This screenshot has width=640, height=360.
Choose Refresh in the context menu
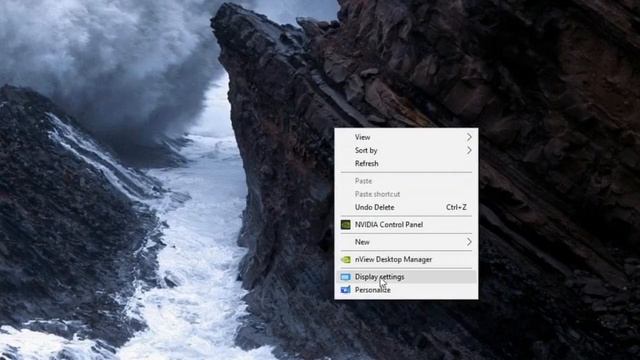[x=406, y=163]
